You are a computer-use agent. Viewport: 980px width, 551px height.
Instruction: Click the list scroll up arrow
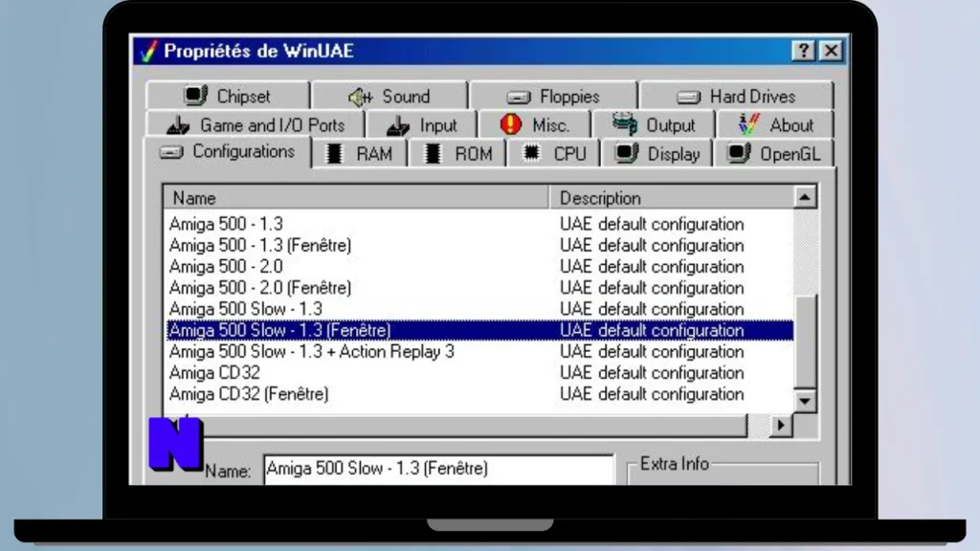805,197
